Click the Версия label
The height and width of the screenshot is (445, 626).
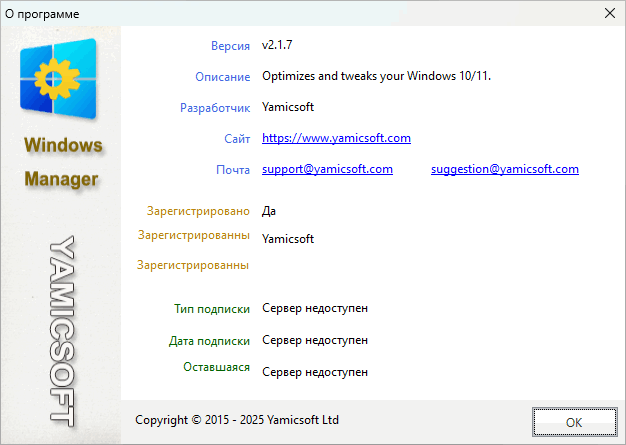[230, 46]
